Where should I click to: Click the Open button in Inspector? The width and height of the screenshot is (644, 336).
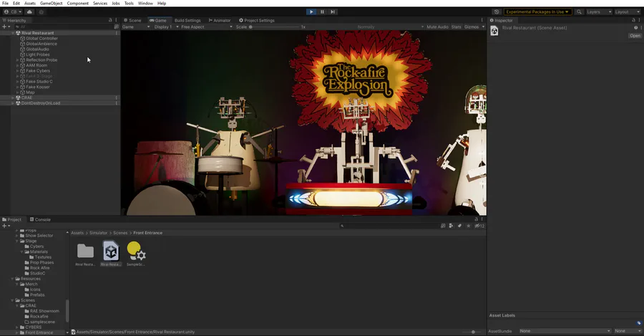635,36
